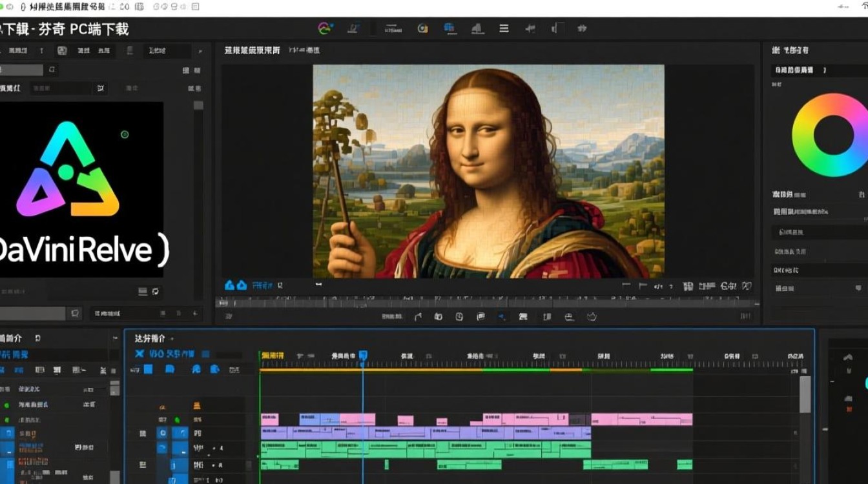Toggle the blue square button in timeline toolbar

point(148,369)
